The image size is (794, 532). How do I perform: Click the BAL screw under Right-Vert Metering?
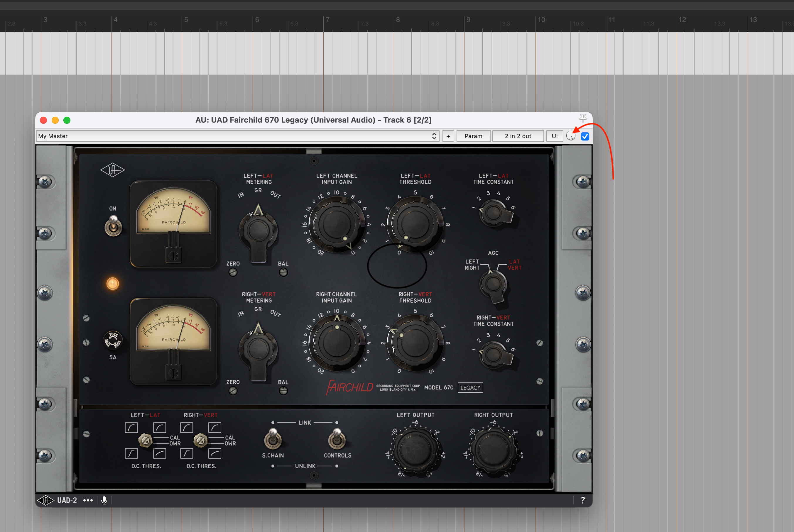[283, 391]
